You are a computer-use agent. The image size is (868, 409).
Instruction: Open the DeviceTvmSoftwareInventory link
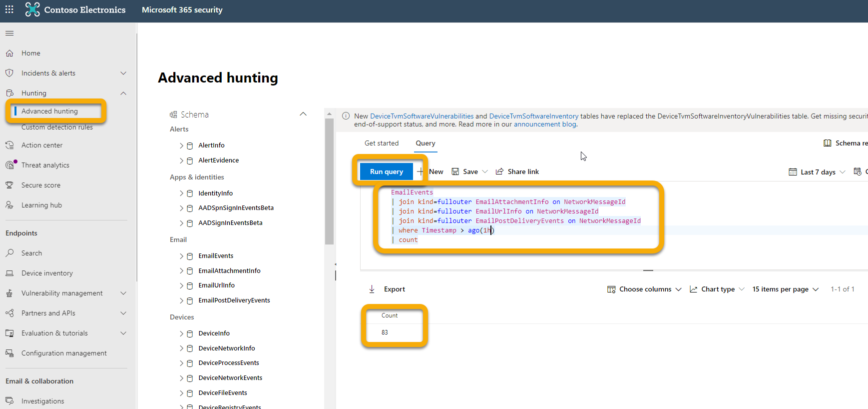534,116
